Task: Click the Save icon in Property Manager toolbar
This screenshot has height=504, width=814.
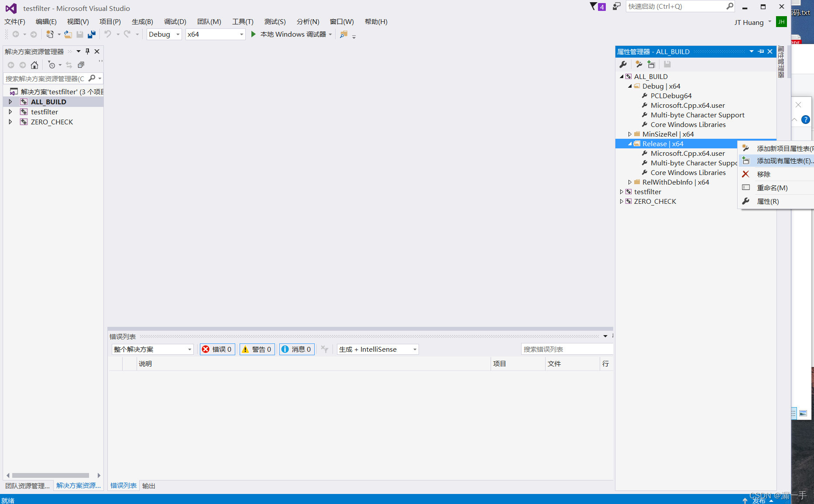Action: tap(667, 64)
